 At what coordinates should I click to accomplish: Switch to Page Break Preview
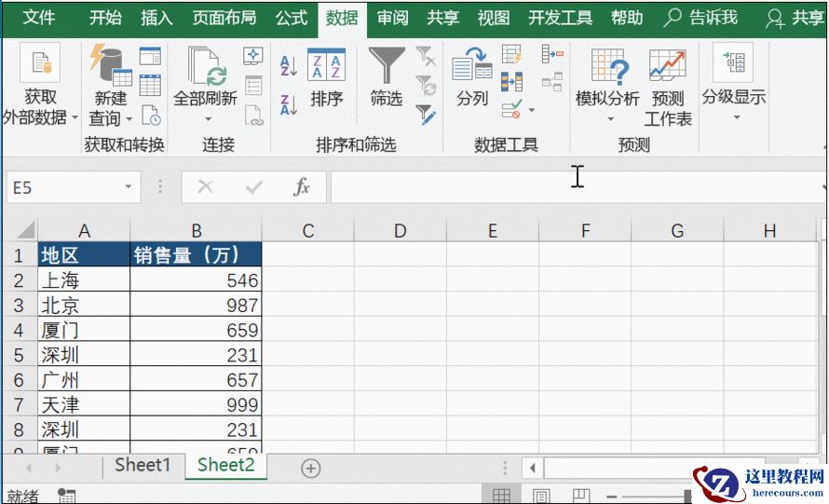(x=581, y=496)
